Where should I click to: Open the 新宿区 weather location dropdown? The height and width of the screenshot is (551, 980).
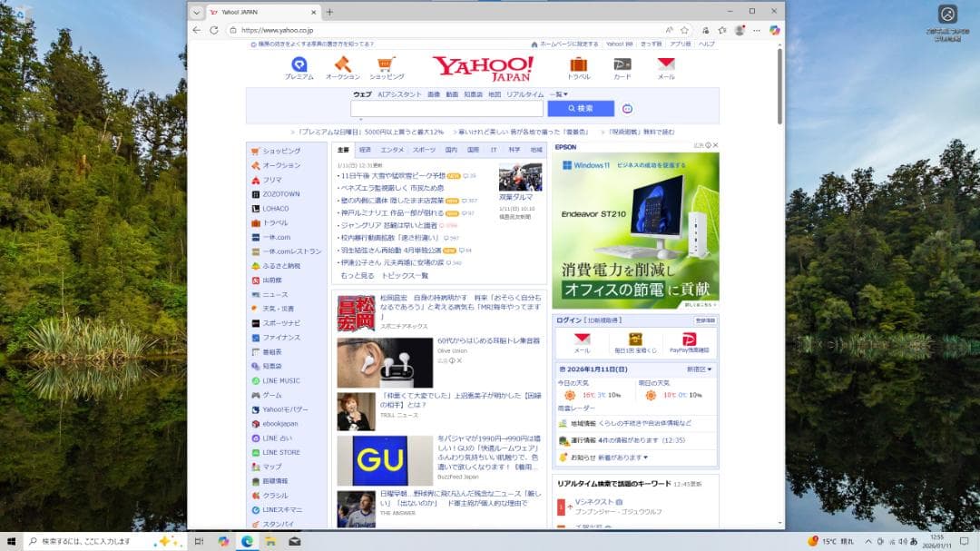[699, 369]
